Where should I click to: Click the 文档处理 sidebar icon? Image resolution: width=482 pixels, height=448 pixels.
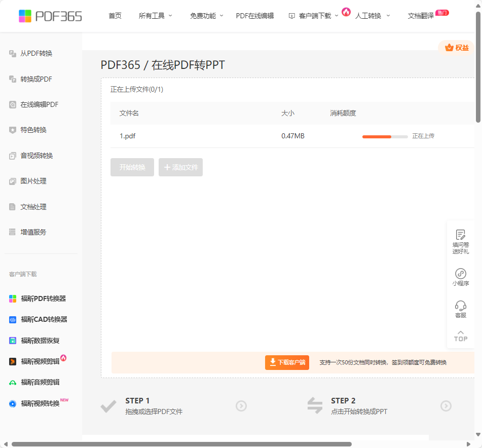[x=13, y=207]
